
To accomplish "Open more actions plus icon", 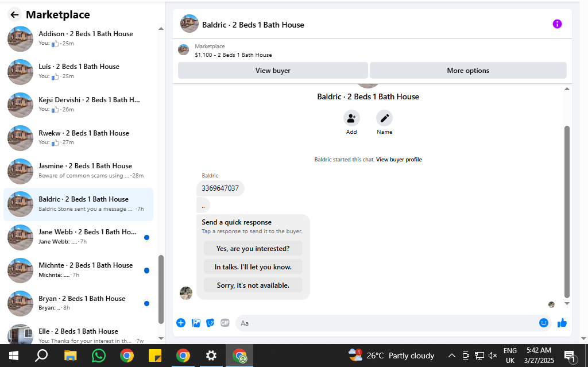I will 181,323.
